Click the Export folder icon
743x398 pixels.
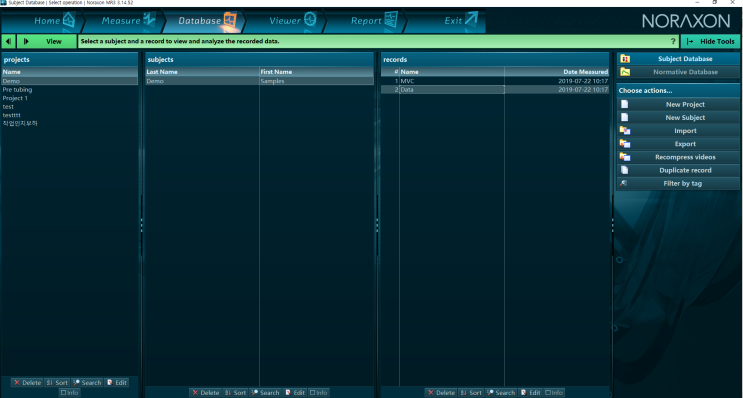625,144
